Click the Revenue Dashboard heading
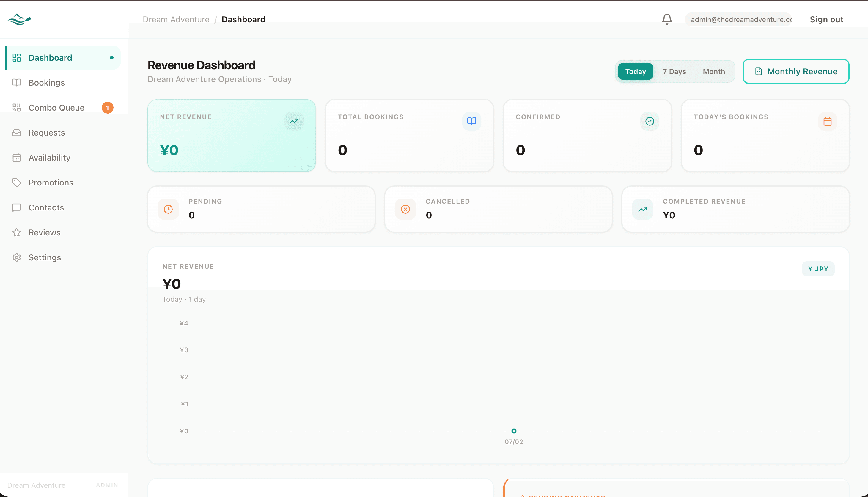The image size is (868, 497). coord(201,65)
